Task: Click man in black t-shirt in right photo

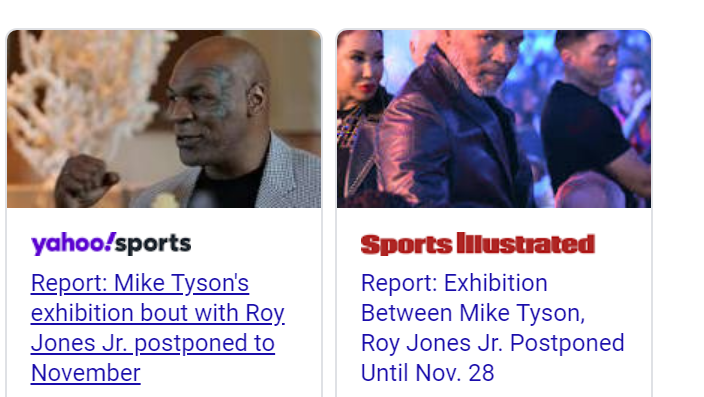Action: click(x=588, y=112)
